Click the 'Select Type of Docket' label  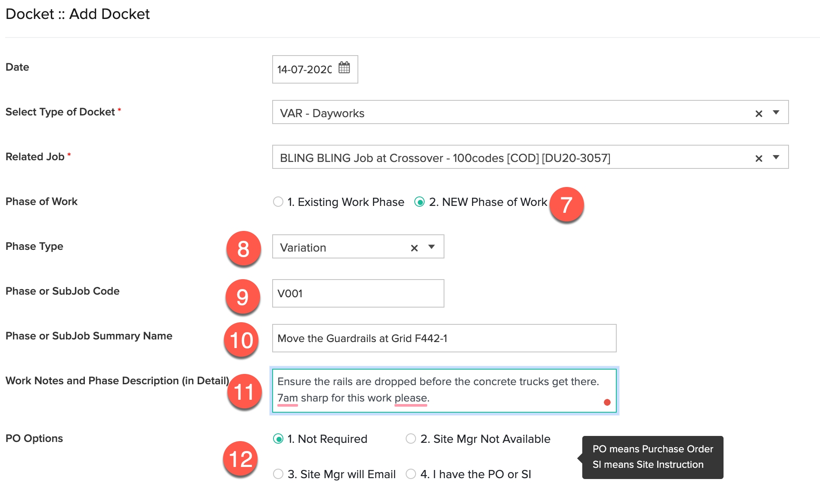(x=60, y=112)
